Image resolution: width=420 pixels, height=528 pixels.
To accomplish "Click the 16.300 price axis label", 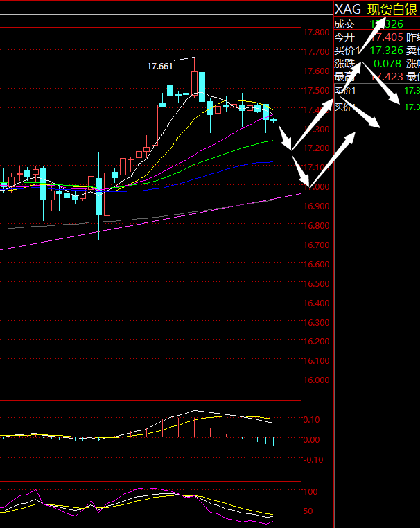I will 316,323.
